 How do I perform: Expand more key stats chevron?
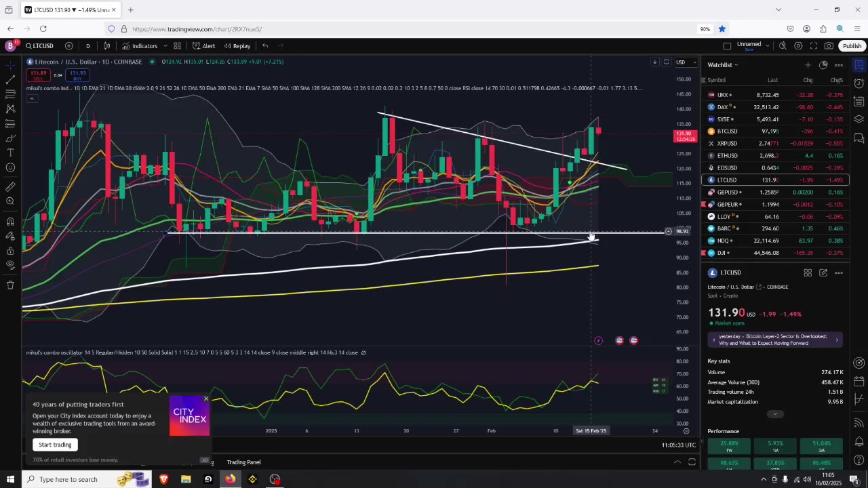[775, 414]
